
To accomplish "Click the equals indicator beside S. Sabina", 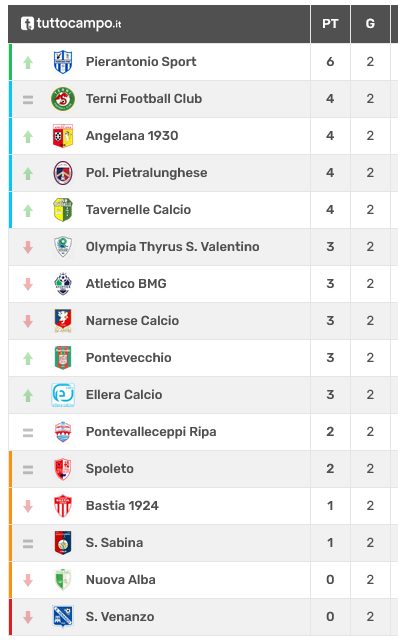I will pyautogui.click(x=28, y=544).
